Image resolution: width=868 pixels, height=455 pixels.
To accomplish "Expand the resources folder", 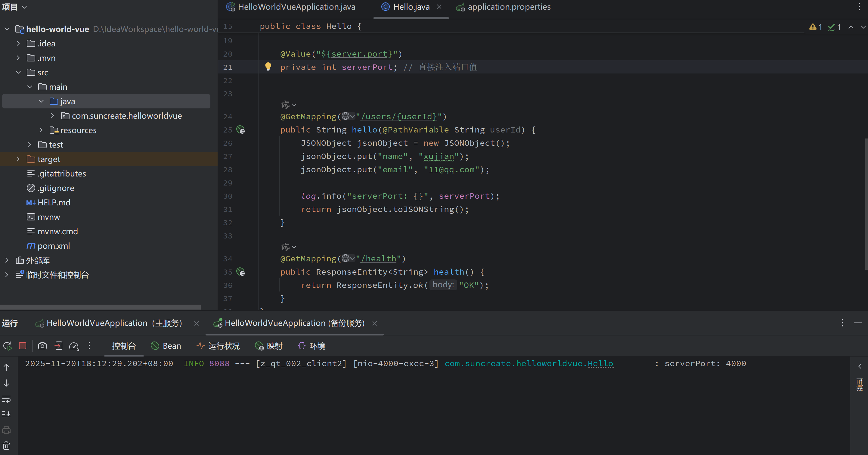I will [41, 130].
